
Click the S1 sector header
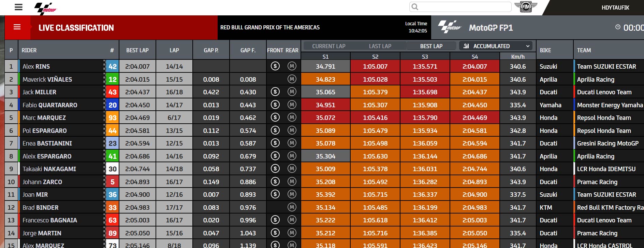pos(325,57)
